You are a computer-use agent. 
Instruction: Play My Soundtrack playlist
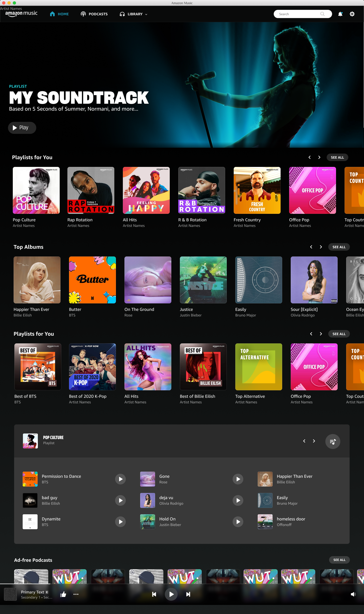pos(22,128)
